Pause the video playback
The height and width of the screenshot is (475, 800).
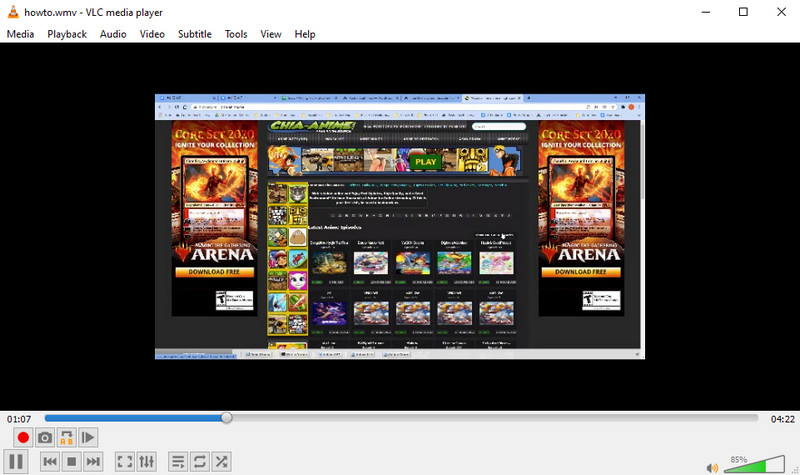tap(17, 461)
